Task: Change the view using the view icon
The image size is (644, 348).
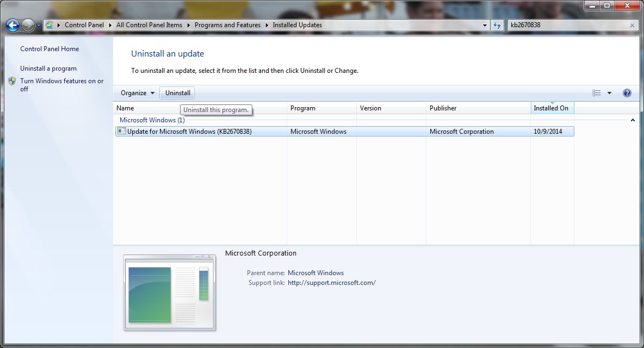Action: click(x=596, y=93)
